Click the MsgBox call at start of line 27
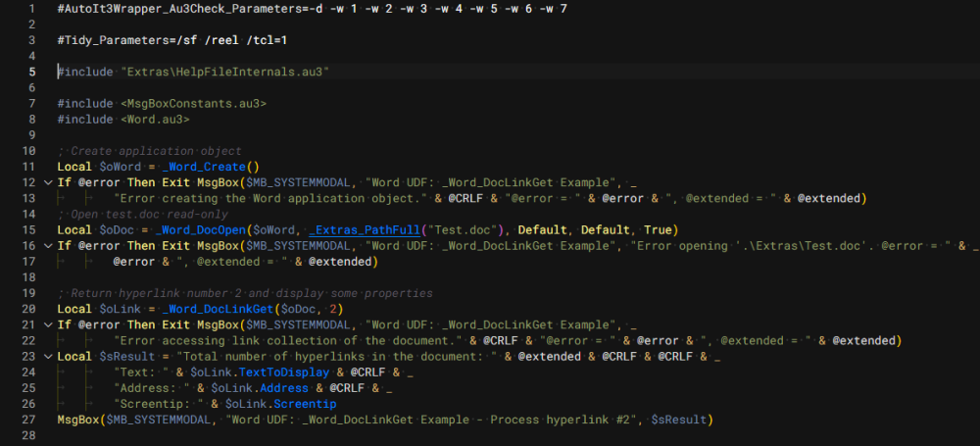The image size is (980, 446). coord(78,420)
